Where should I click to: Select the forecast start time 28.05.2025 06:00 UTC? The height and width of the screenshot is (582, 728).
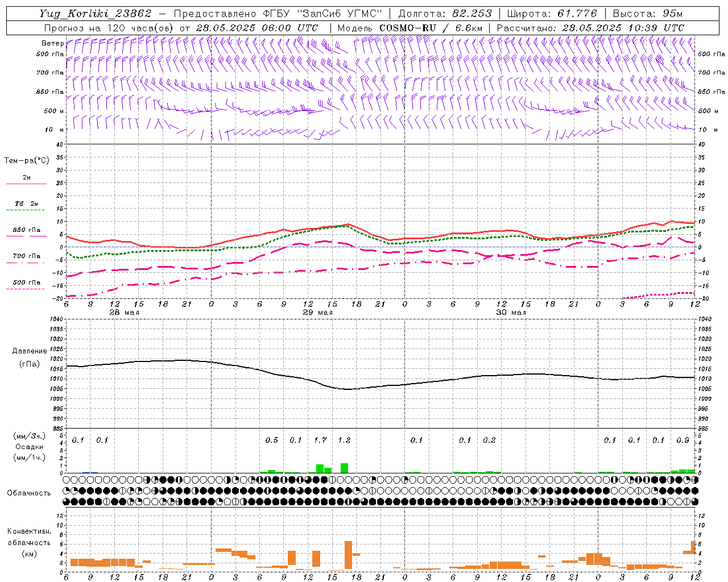point(257,28)
